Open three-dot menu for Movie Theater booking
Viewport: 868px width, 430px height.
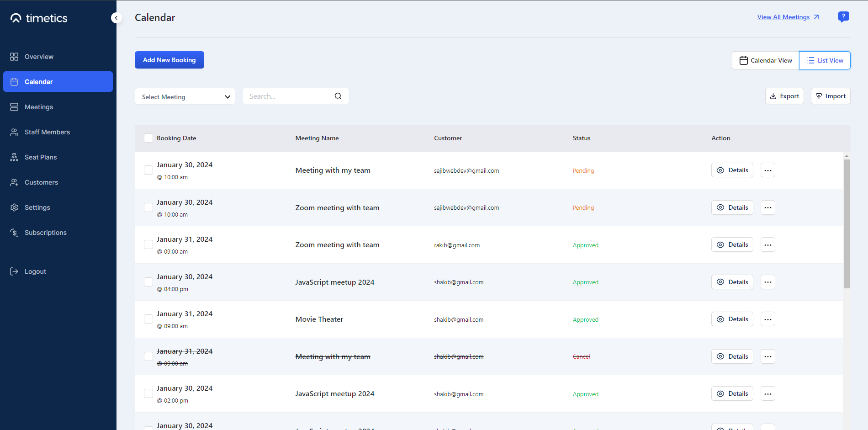click(x=767, y=319)
